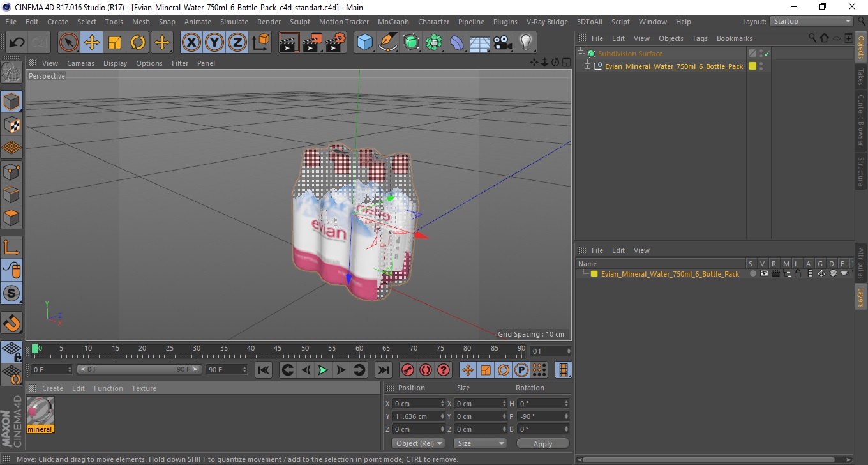Click Make Editable icon in left toolbar
The image size is (868, 465).
[11, 72]
